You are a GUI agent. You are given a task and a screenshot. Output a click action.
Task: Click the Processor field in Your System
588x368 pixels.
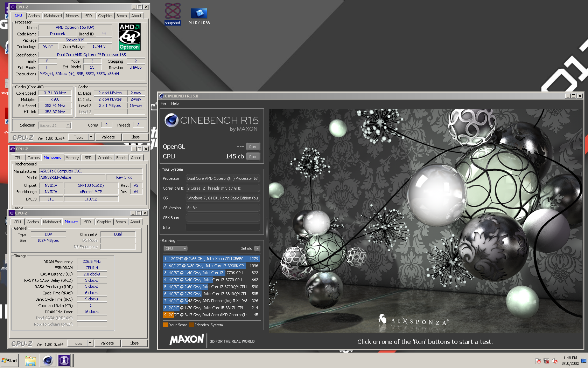point(223,178)
